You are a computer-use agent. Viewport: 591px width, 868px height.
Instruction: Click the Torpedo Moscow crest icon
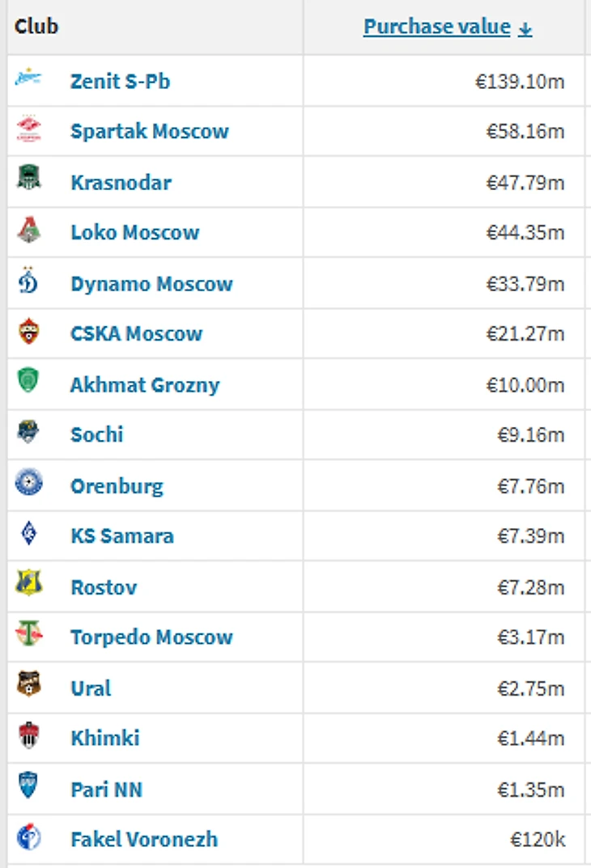[29, 633]
